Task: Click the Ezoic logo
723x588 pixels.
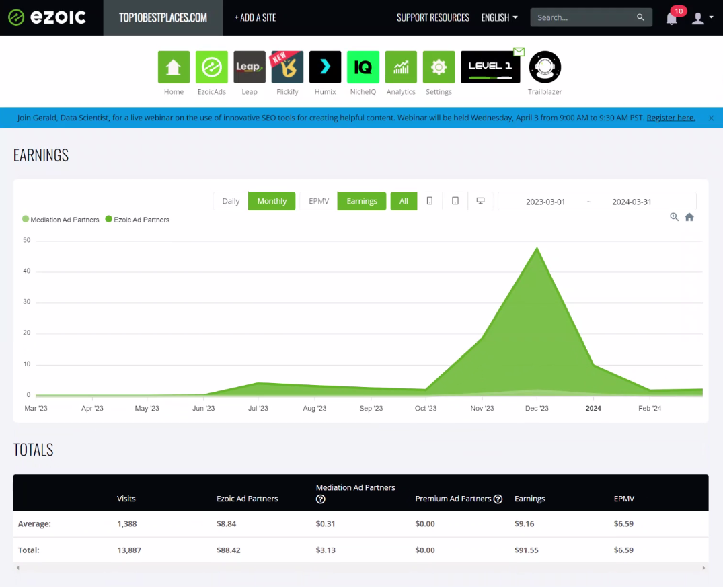Action: tap(47, 17)
